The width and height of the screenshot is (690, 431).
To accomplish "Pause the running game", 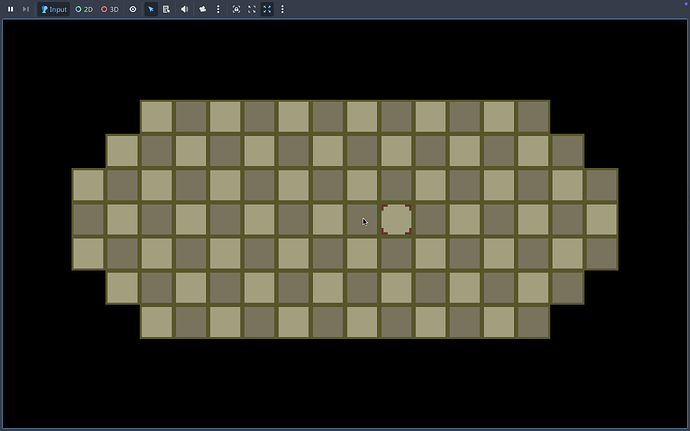I will pyautogui.click(x=11, y=9).
